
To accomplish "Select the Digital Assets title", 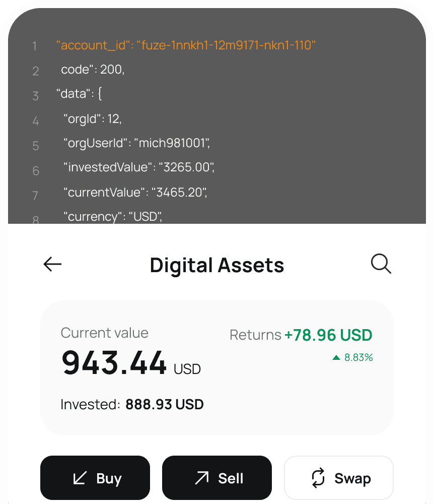I will 216,265.
